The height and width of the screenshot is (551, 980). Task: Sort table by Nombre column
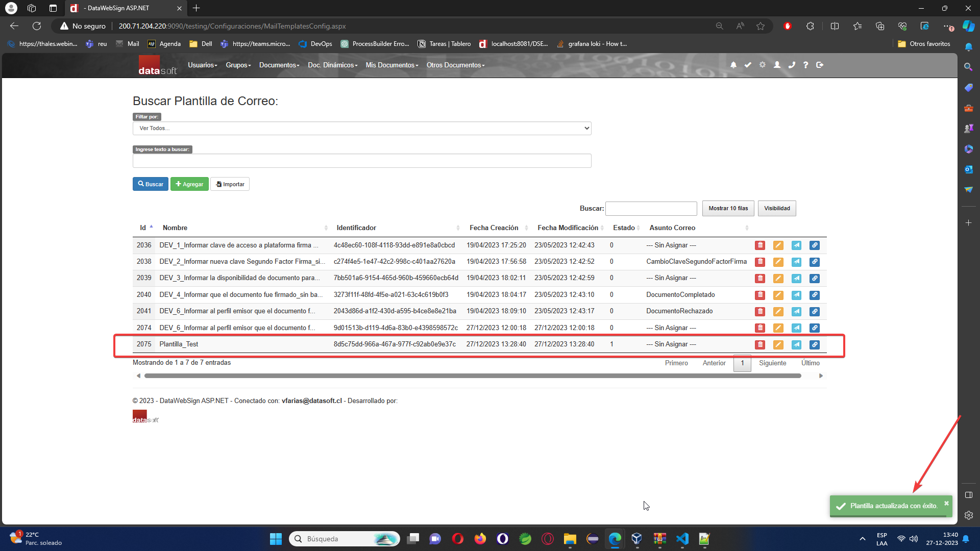pos(244,228)
